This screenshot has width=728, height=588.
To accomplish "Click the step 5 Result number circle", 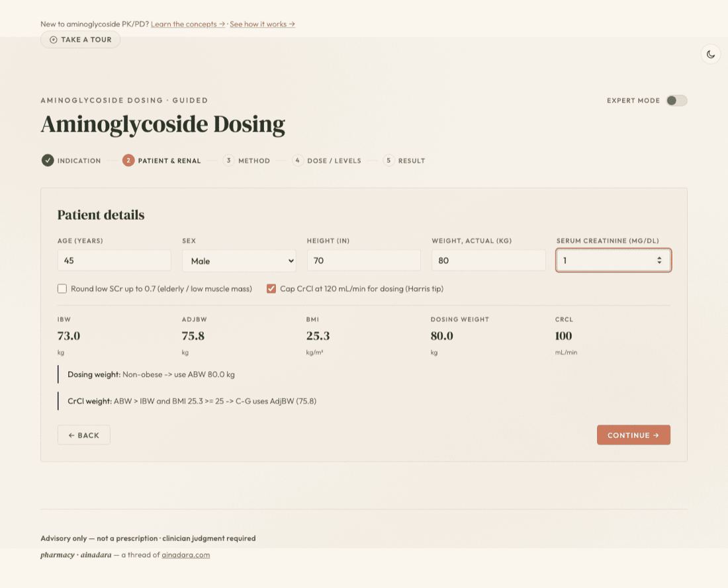I will [388, 161].
